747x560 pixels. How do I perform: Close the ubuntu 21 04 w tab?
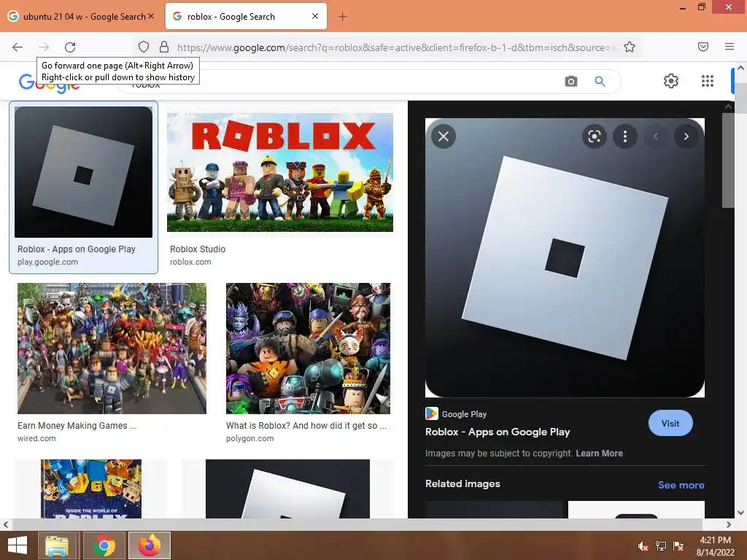[151, 16]
